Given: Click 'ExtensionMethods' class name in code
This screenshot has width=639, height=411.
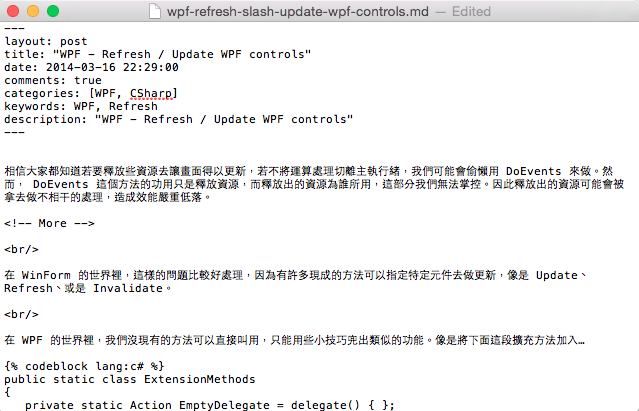Looking at the screenshot, I should [x=199, y=379].
